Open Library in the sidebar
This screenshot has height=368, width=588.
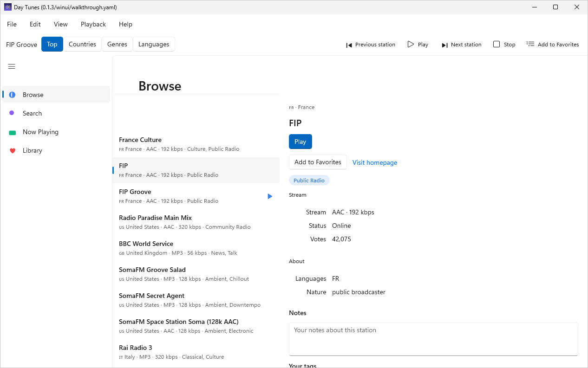point(56,150)
